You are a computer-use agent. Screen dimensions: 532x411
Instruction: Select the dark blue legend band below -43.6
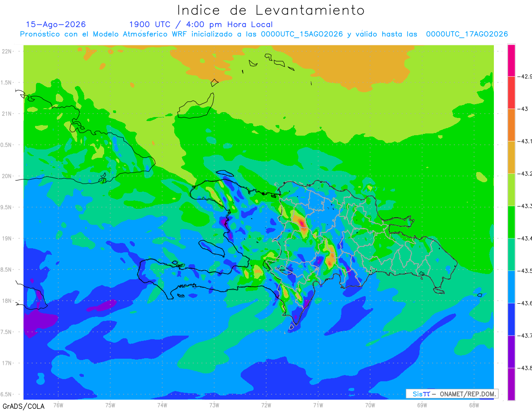511,319
